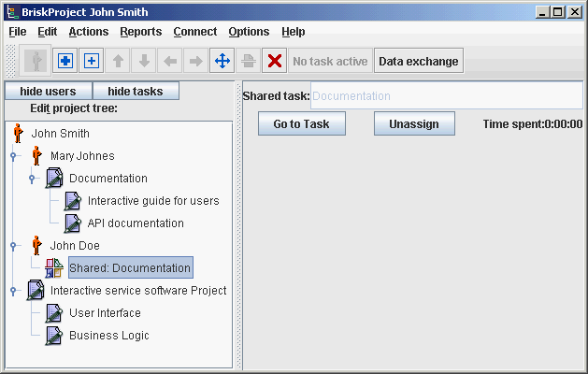Select the API documentation tree item
Image resolution: width=588 pixels, height=374 pixels.
click(135, 223)
